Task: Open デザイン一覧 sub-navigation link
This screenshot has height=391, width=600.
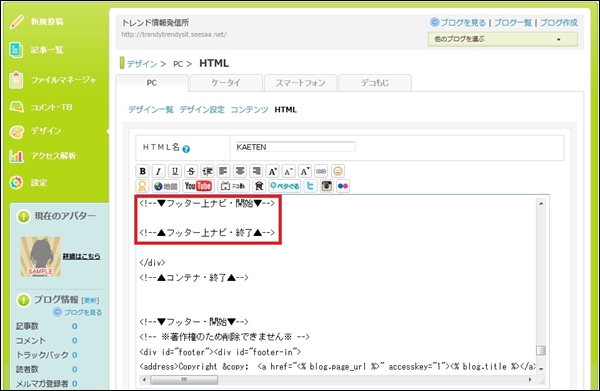Action: [151, 110]
